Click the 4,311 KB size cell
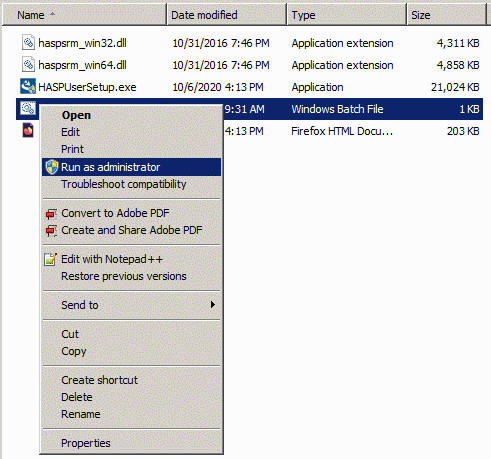Viewport: 491px width, 459px height. pos(458,43)
